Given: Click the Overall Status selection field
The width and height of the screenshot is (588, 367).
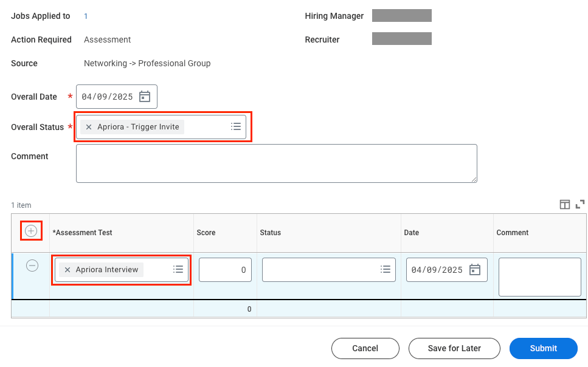Looking at the screenshot, I should click(161, 127).
